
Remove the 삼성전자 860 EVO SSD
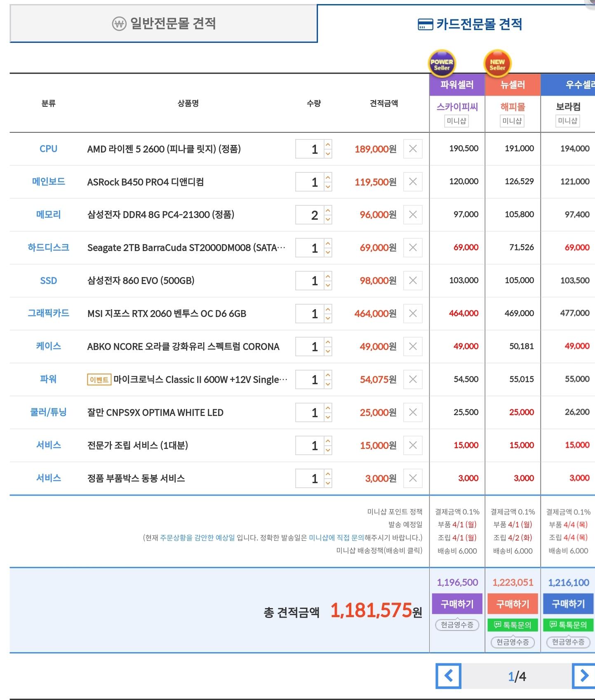point(413,281)
